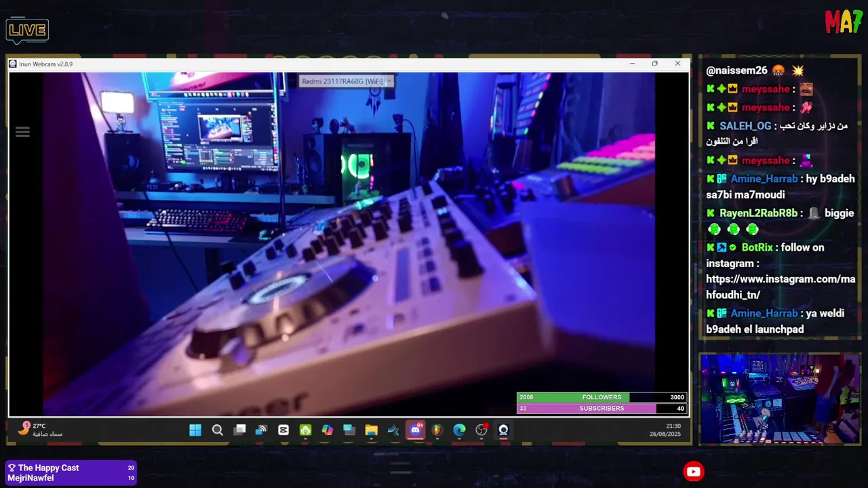Close the Iriun Webcam window
The height and width of the screenshot is (488, 868).
pyautogui.click(x=677, y=64)
